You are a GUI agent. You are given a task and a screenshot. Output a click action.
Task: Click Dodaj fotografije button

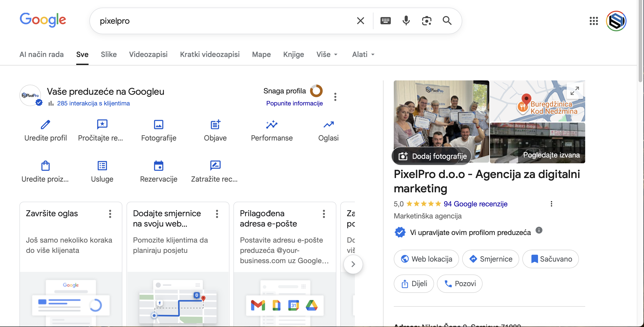pyautogui.click(x=432, y=156)
